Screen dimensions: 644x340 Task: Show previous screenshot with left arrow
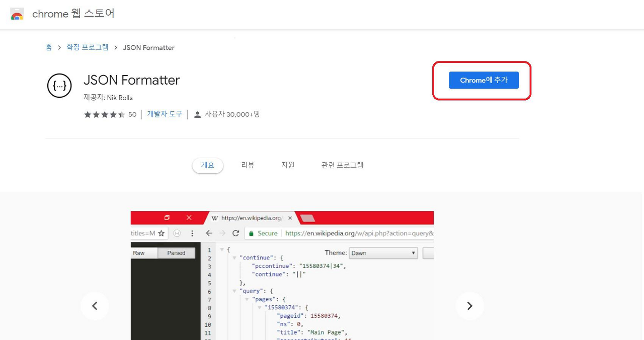95,306
